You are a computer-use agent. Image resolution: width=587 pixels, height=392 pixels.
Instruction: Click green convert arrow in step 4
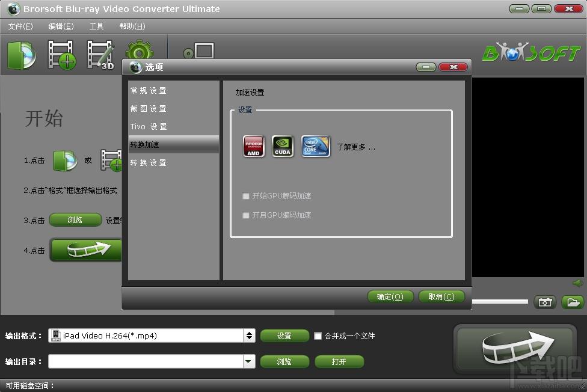[x=86, y=250]
